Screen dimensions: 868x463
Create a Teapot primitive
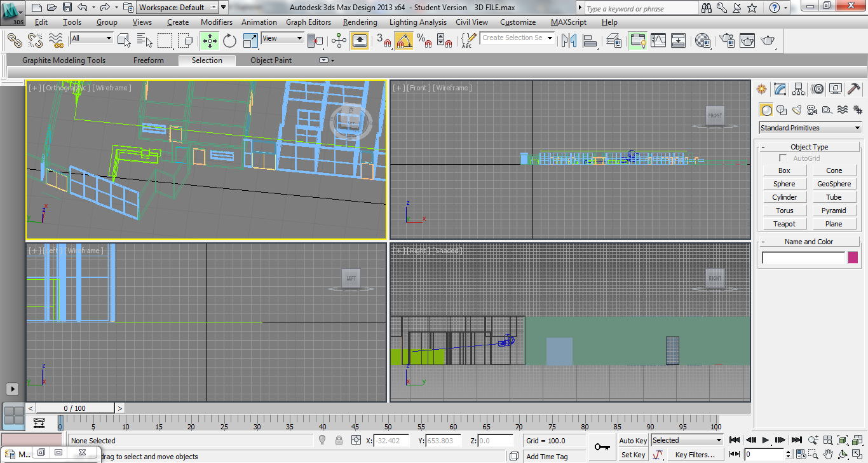coord(784,224)
